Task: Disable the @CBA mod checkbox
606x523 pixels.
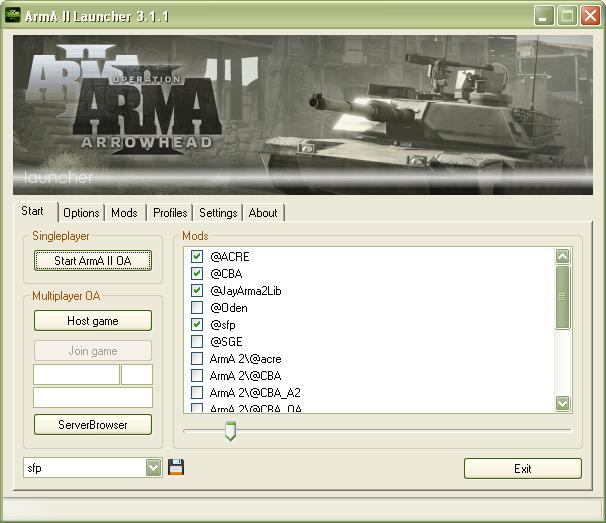Action: 197,273
